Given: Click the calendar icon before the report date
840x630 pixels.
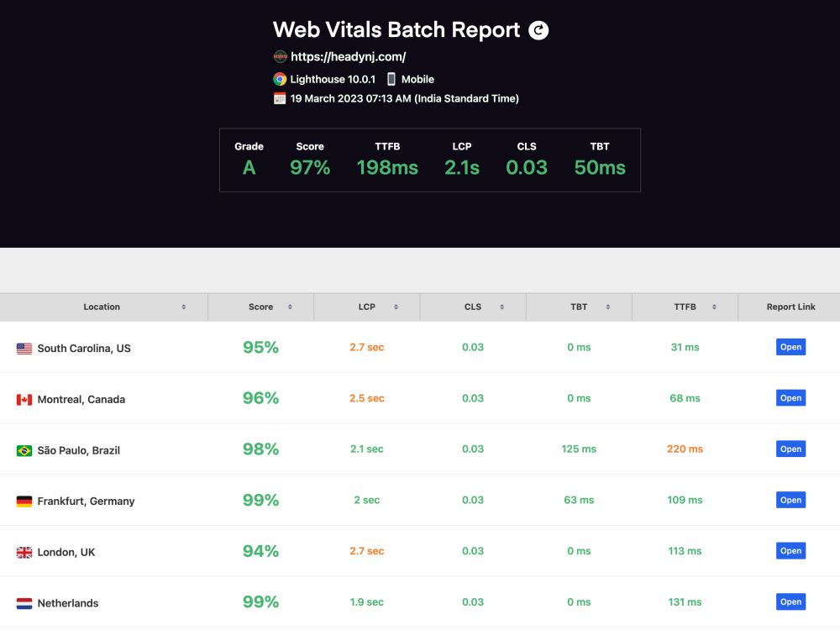Looking at the screenshot, I should point(280,97).
